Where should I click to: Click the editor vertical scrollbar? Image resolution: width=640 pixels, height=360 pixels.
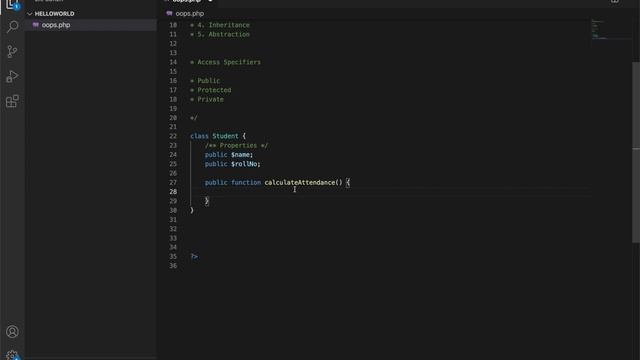coord(636,152)
